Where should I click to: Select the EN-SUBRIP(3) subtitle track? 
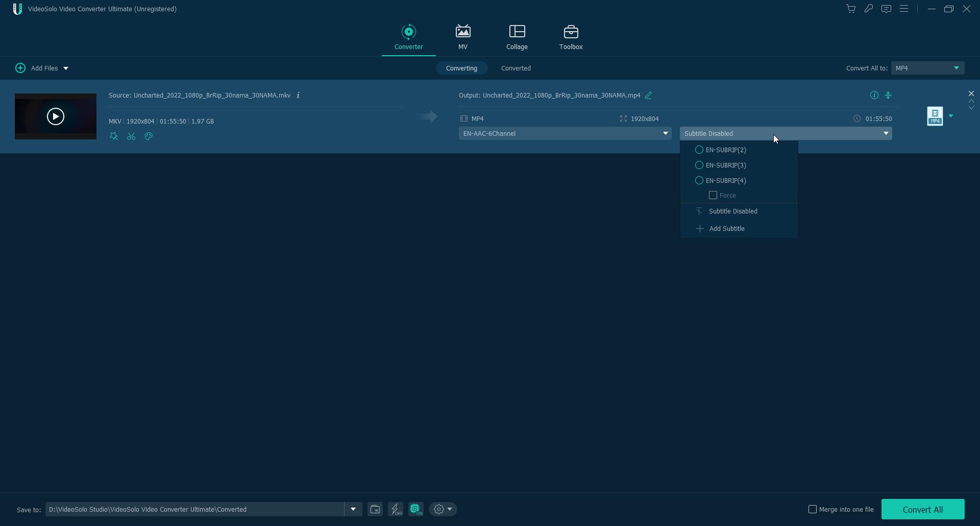click(x=721, y=165)
